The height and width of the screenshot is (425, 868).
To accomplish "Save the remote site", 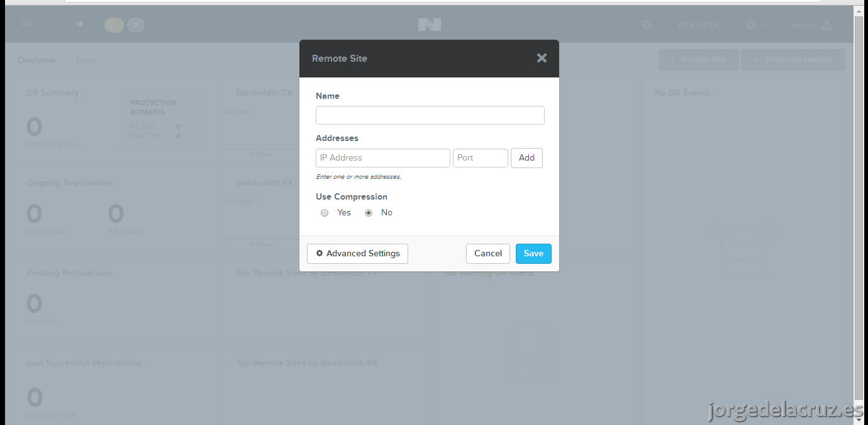I will 533,254.
